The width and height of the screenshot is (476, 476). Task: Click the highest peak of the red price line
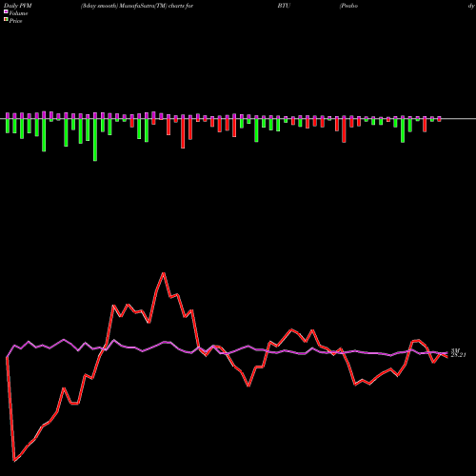click(x=164, y=273)
